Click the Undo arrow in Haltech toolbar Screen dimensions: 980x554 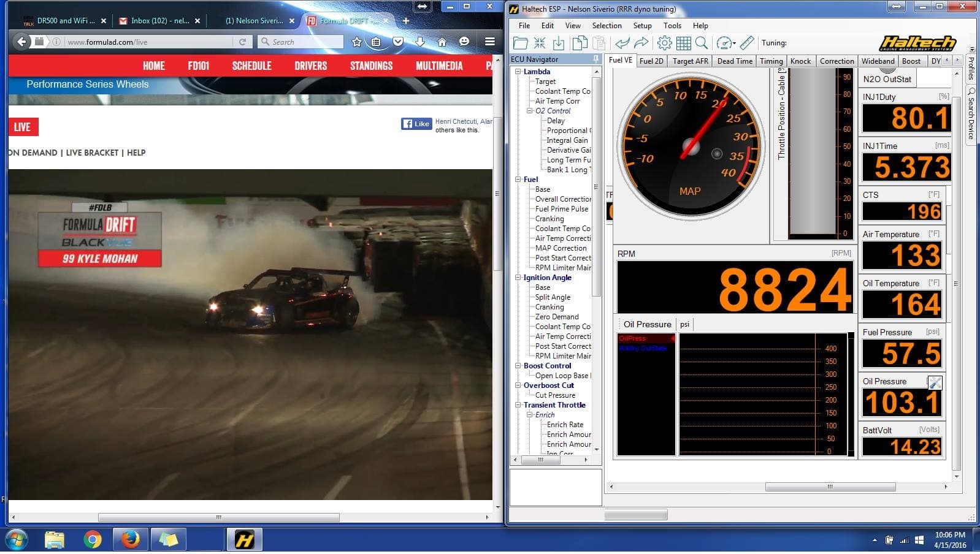click(622, 43)
